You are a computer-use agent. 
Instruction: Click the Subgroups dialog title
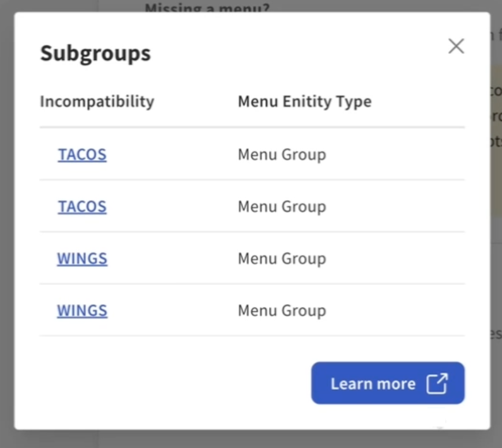pos(95,54)
